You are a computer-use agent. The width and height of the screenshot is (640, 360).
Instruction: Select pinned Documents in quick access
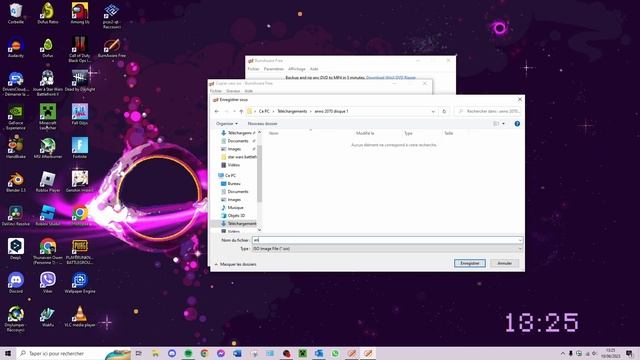[x=238, y=141]
